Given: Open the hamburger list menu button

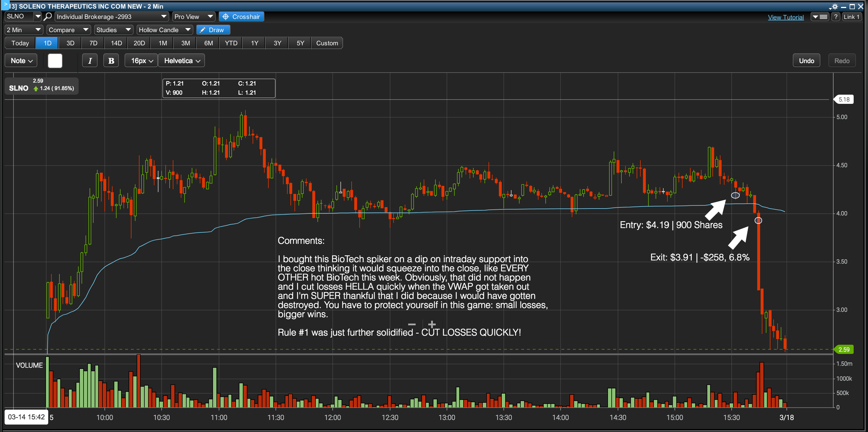Looking at the screenshot, I should pyautogui.click(x=819, y=17).
